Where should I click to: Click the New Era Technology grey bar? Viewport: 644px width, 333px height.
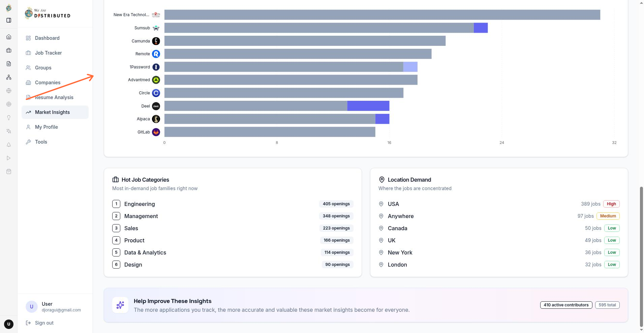tap(382, 15)
